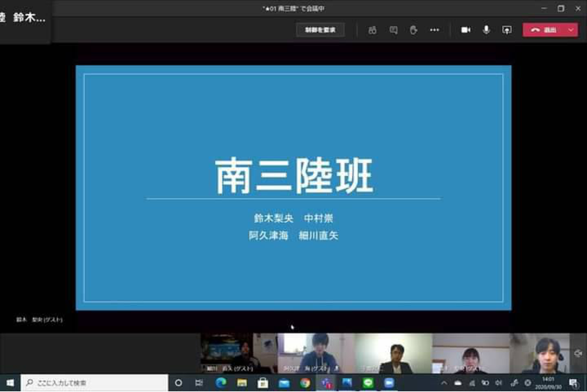Image resolution: width=587 pixels, height=392 pixels.
Task: Launch Microsoft Edge from the taskbar
Action: [x=221, y=382]
